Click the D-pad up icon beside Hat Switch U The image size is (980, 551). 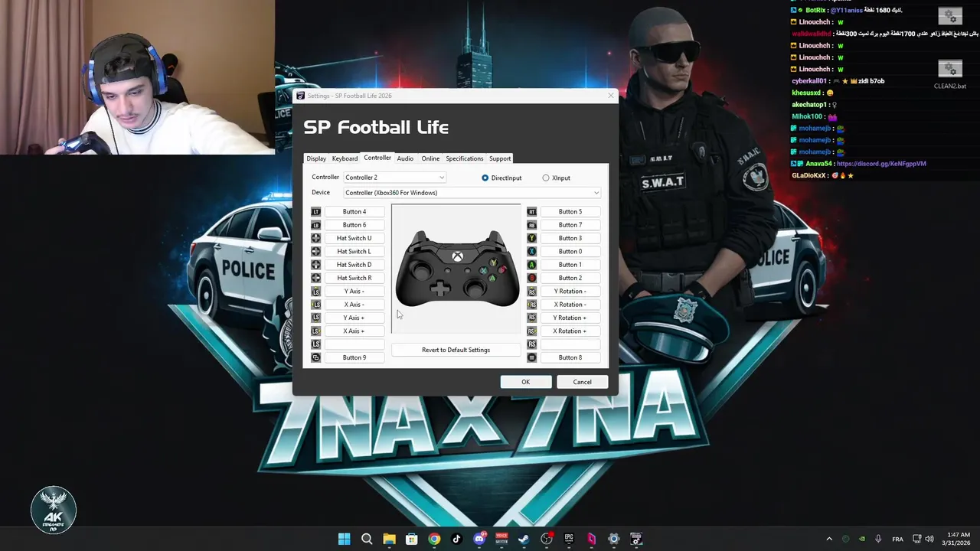tap(315, 238)
